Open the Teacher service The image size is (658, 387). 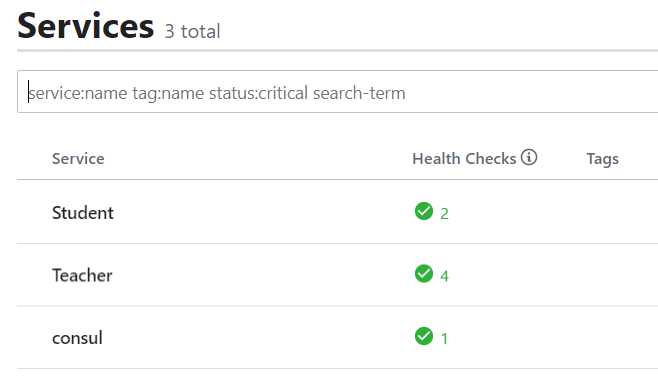(x=82, y=275)
